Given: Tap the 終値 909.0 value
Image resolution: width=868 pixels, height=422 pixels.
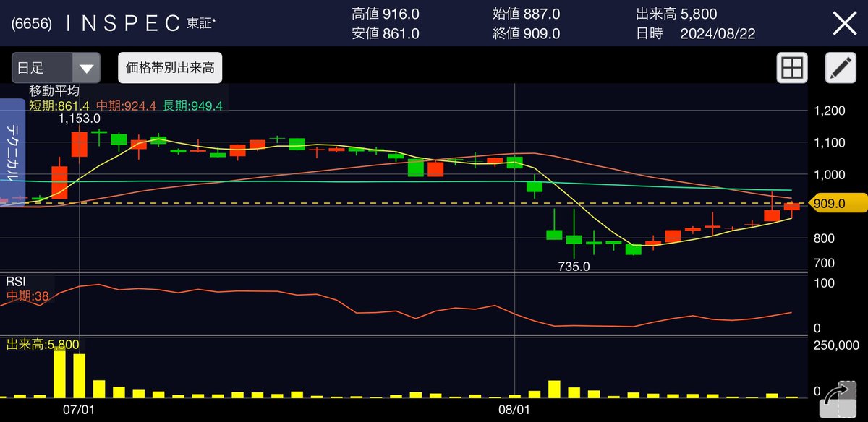Looking at the screenshot, I should pos(525,34).
